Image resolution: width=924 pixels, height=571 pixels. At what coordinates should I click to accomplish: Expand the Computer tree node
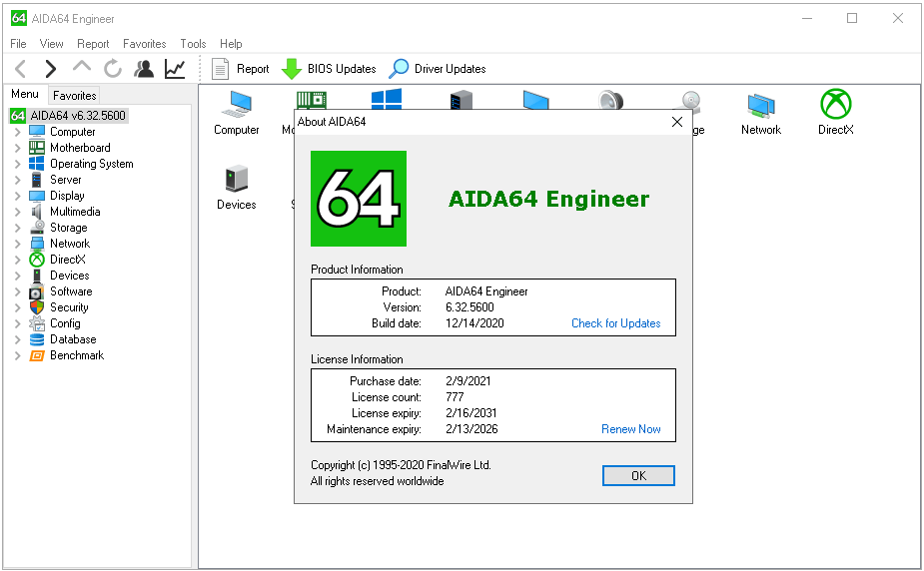[x=17, y=132]
